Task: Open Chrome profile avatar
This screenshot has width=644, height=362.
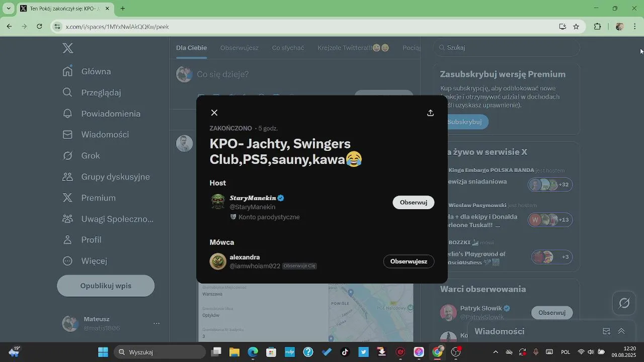Action: point(620,27)
